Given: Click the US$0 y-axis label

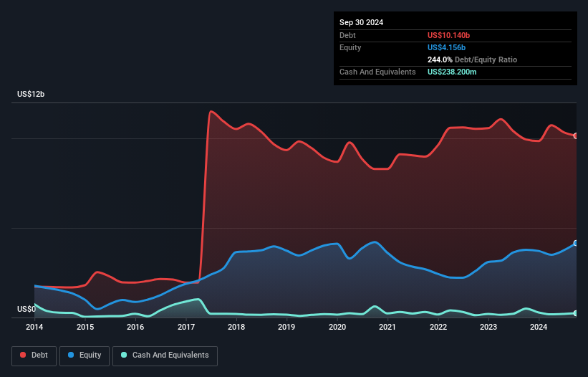Looking at the screenshot, I should (26, 309).
